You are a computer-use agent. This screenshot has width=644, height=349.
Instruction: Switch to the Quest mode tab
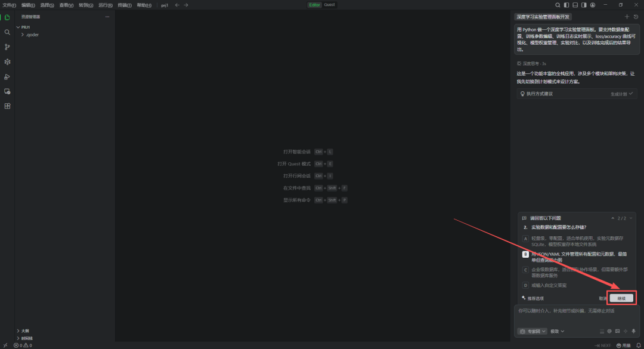click(329, 5)
